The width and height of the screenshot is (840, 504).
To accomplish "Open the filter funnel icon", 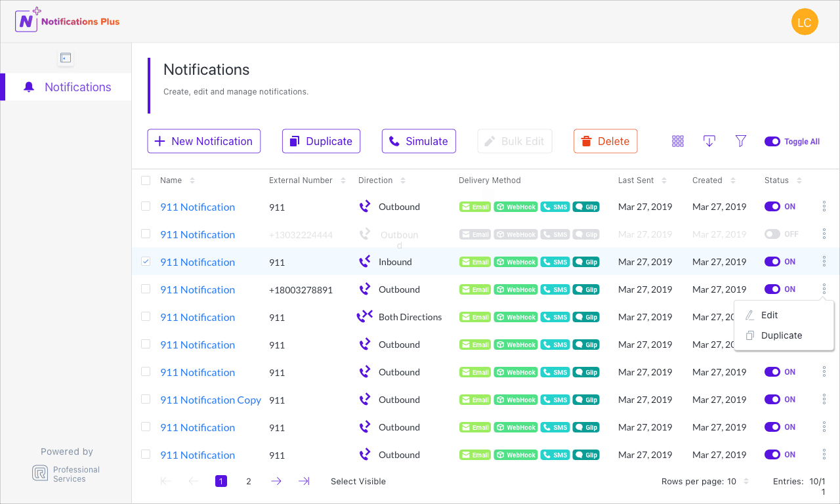I will point(741,141).
